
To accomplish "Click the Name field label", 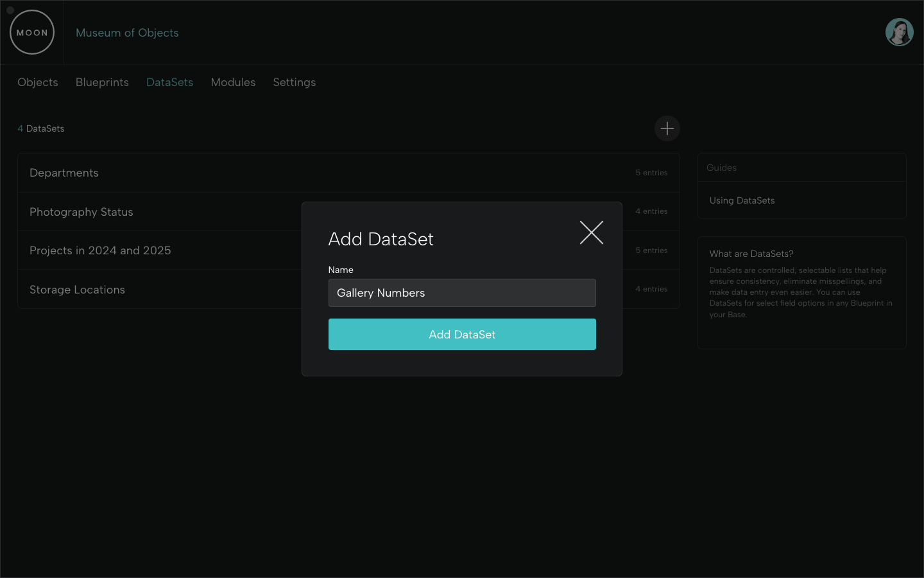I will click(x=341, y=270).
